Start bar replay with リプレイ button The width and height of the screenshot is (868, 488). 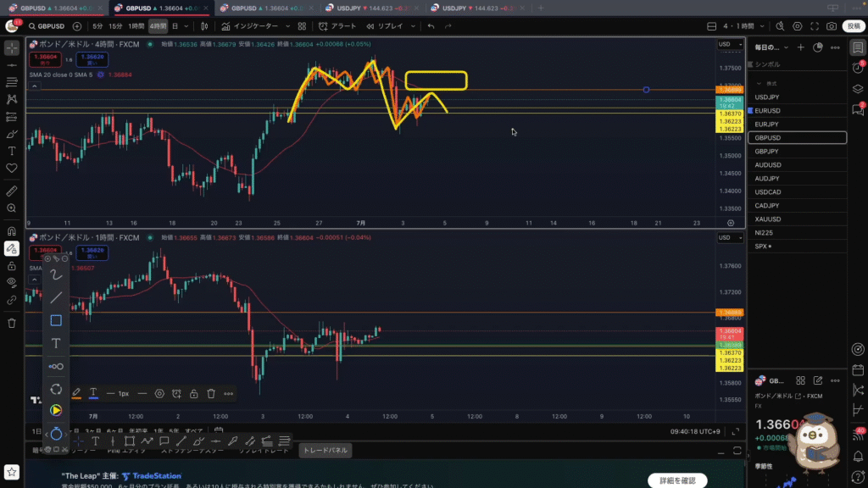(x=385, y=26)
